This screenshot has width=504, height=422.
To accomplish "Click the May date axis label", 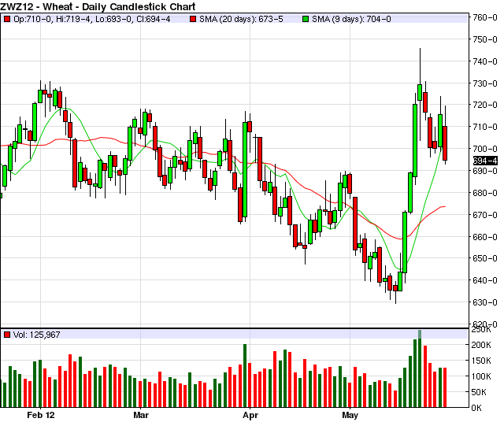I will pos(350,415).
